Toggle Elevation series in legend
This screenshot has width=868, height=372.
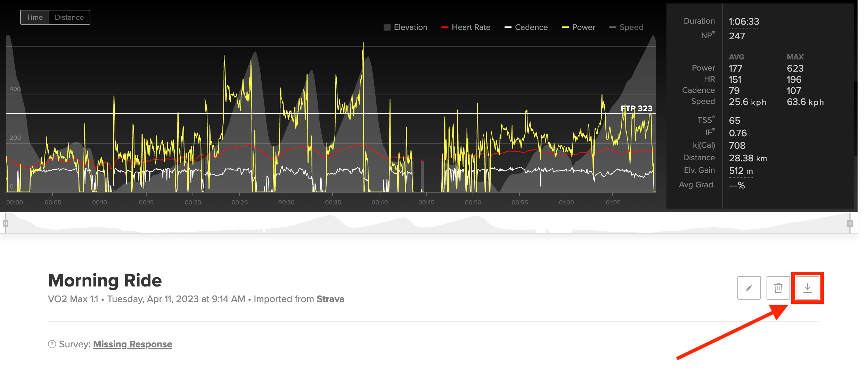405,27
